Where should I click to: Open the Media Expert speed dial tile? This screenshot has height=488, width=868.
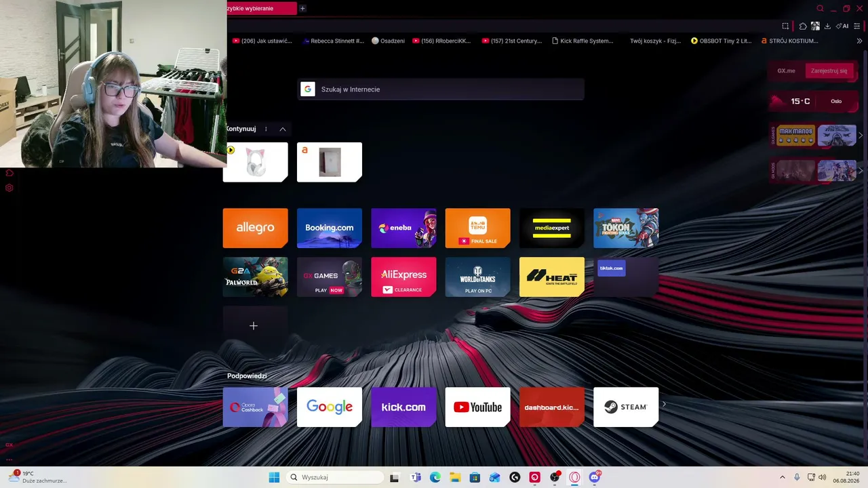(x=552, y=228)
